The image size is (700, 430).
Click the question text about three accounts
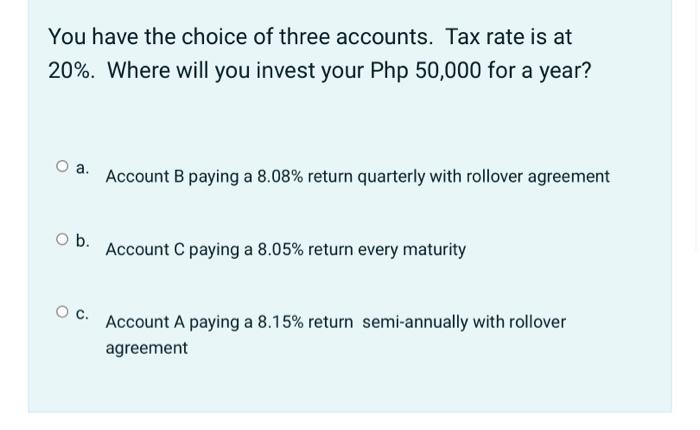(320, 54)
